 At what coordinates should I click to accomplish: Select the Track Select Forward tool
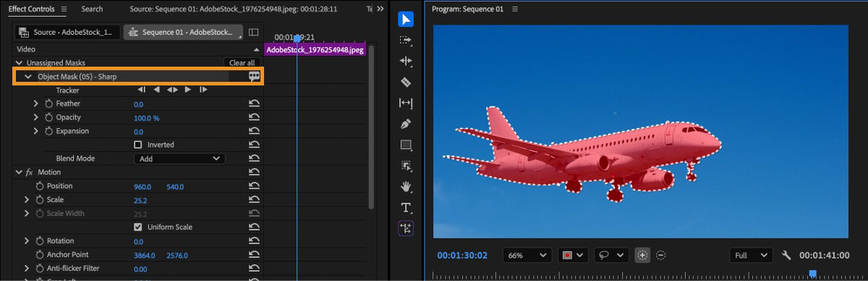[x=406, y=41]
